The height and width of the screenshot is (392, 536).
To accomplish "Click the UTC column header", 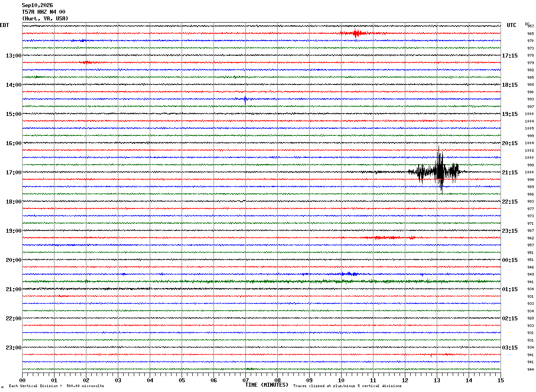I will point(512,25).
